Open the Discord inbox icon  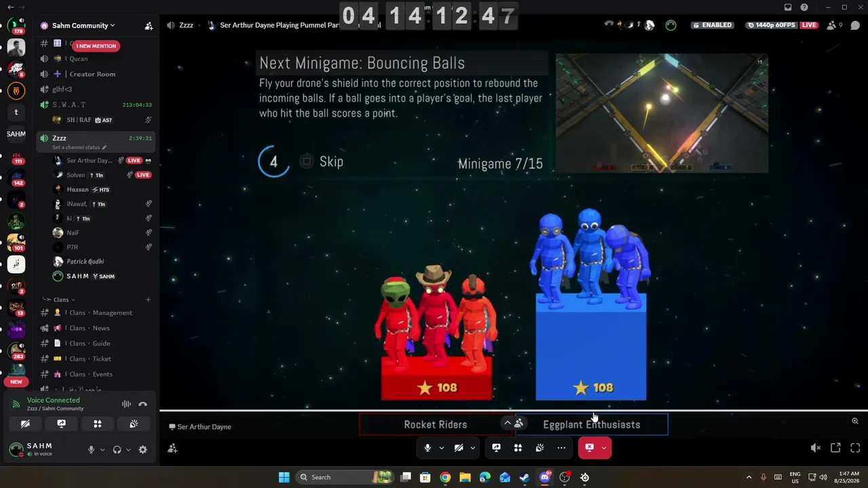pos(788,7)
